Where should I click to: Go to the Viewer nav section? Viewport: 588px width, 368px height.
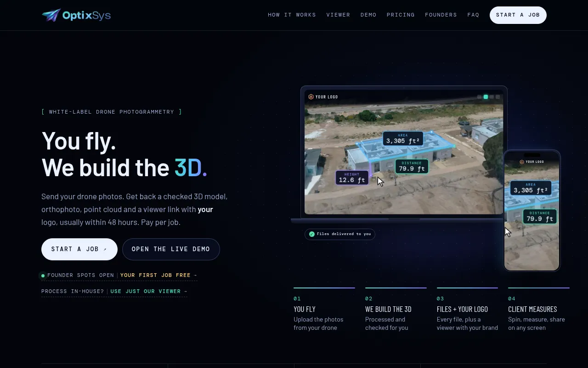[x=339, y=15]
